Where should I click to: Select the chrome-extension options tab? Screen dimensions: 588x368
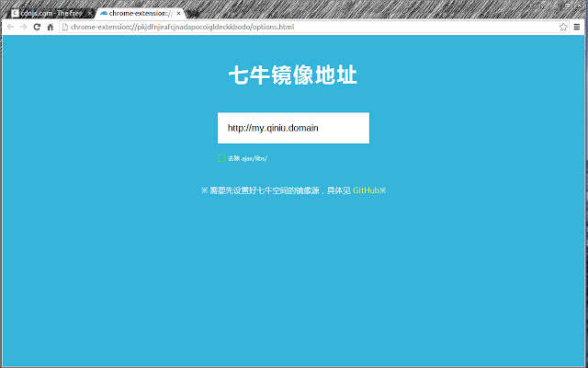141,14
